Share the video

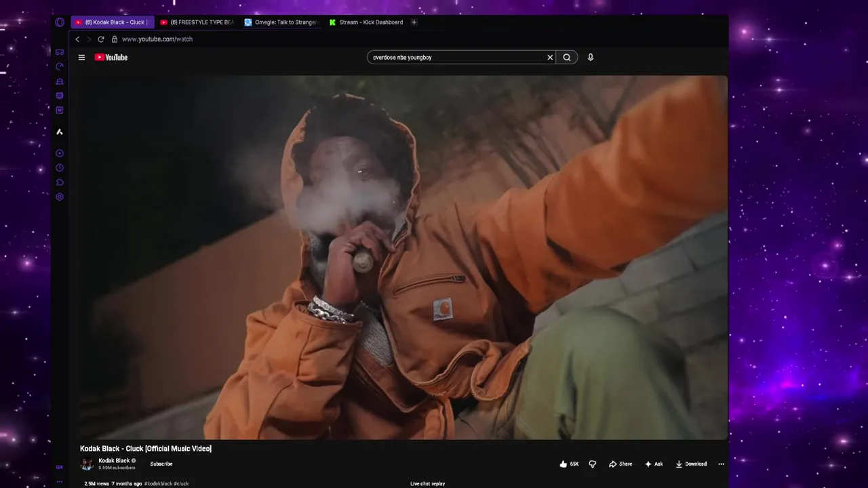(620, 464)
